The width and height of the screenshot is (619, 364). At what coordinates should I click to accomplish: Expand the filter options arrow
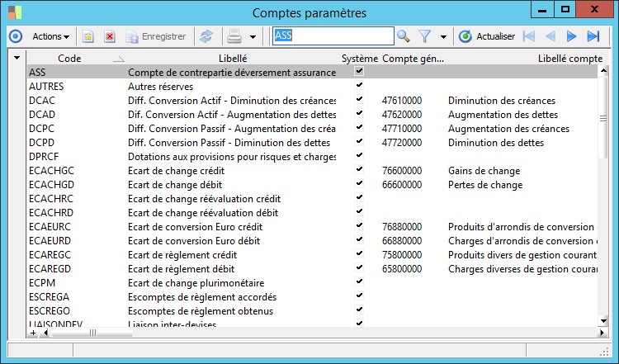click(x=443, y=36)
